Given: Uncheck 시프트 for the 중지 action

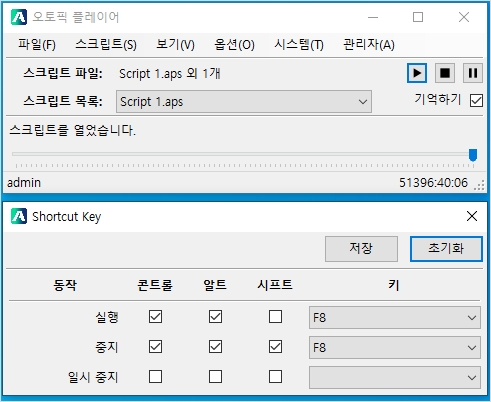Looking at the screenshot, I should click(275, 347).
